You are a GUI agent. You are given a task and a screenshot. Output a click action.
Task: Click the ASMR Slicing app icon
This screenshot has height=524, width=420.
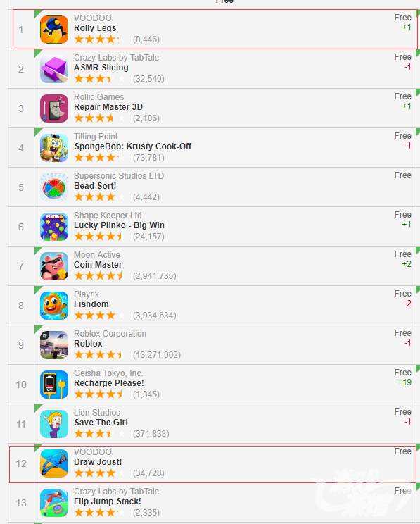tap(54, 69)
